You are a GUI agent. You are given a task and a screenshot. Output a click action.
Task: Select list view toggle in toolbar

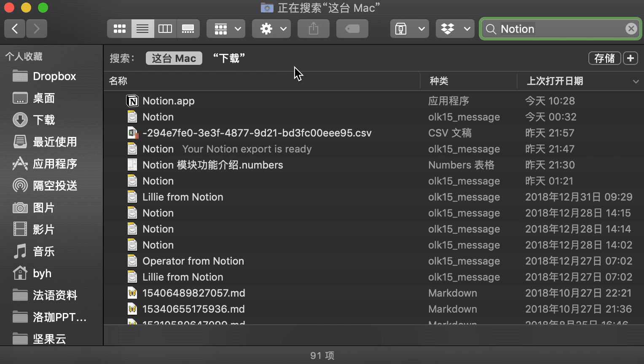[x=142, y=29]
